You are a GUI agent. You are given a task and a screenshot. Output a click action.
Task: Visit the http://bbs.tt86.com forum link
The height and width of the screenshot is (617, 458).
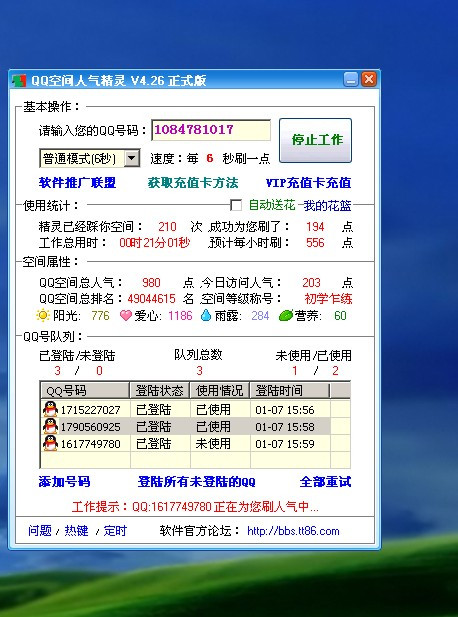point(293,531)
